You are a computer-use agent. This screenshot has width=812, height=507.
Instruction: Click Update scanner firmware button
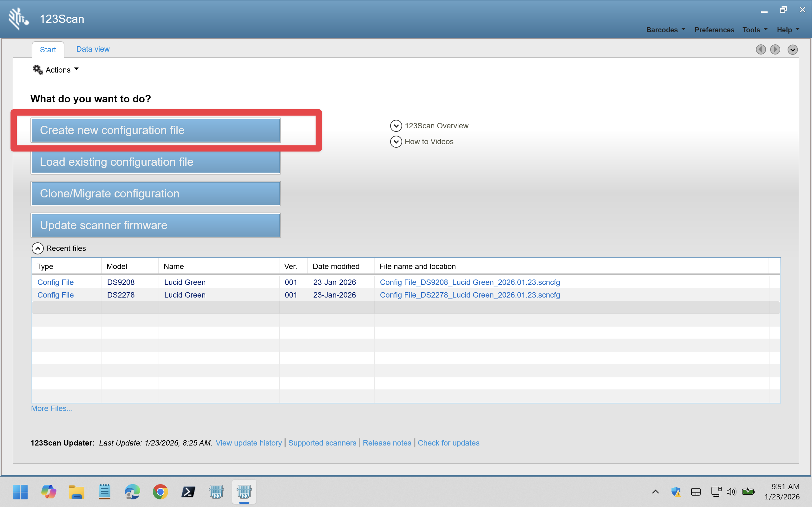[156, 225]
